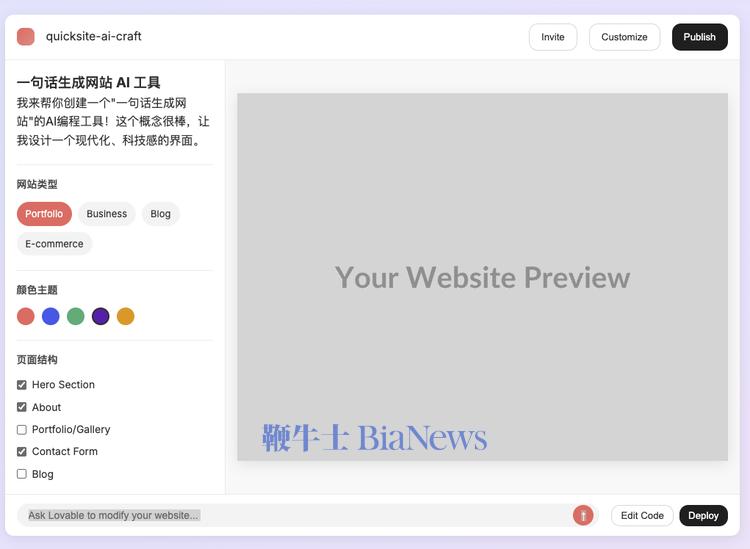Image resolution: width=750 pixels, height=549 pixels.
Task: Select the Portfolio website type
Action: (44, 214)
